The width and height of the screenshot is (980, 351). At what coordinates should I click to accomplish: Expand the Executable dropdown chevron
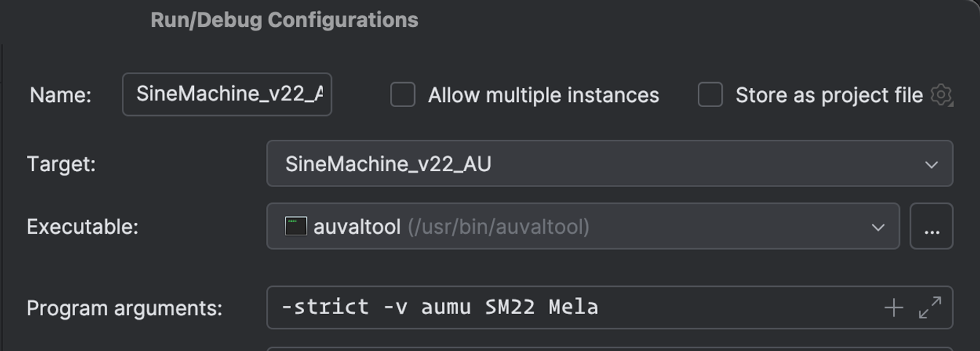878,227
